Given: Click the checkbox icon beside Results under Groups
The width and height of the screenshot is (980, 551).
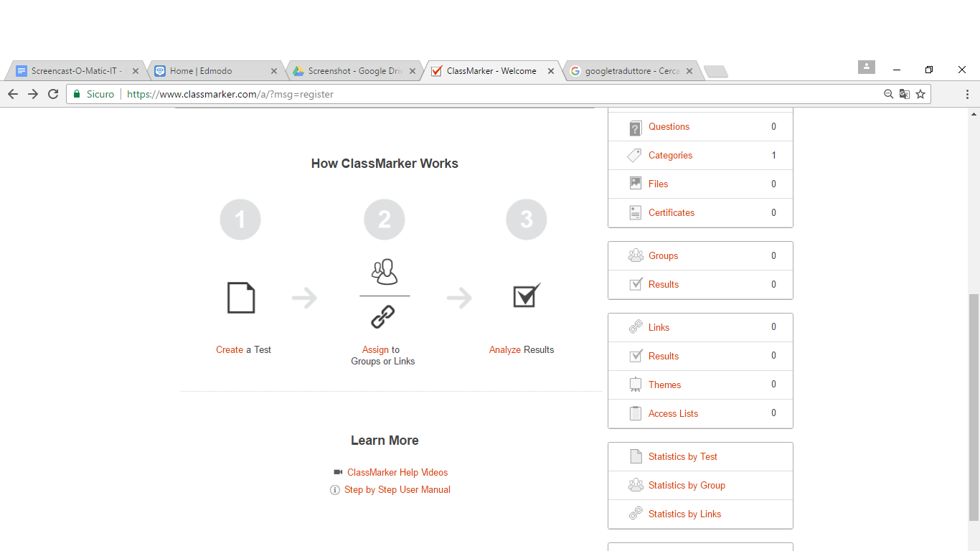Looking at the screenshot, I should (x=636, y=284).
